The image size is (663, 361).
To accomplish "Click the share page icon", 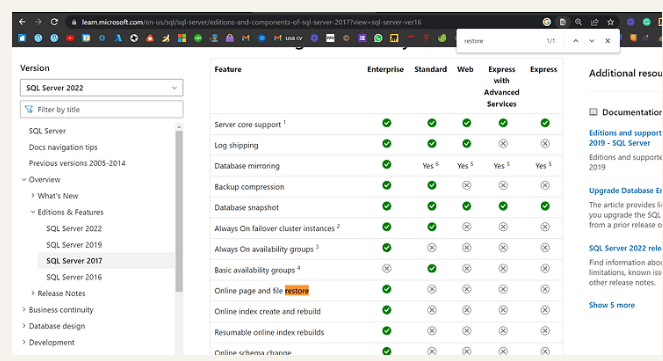I will 595,22.
